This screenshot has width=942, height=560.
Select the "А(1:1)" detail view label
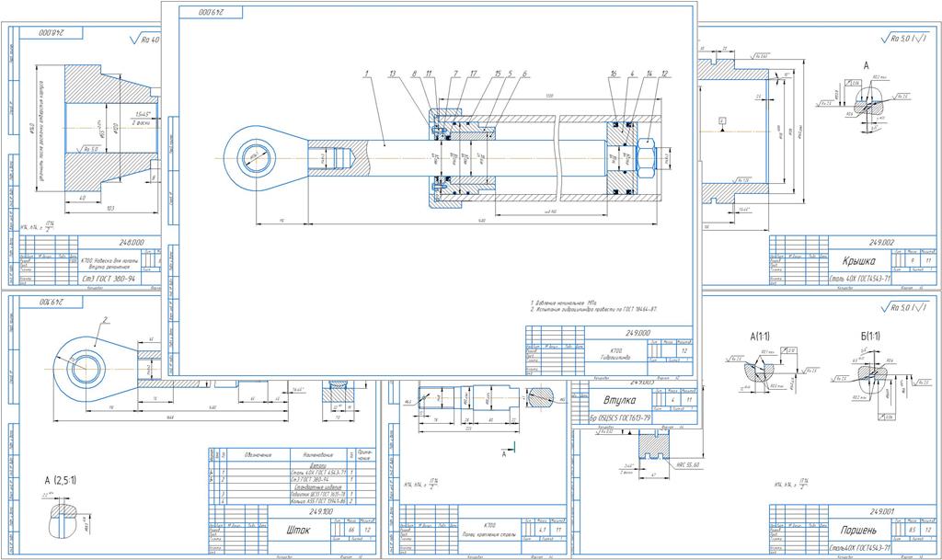pos(760,337)
